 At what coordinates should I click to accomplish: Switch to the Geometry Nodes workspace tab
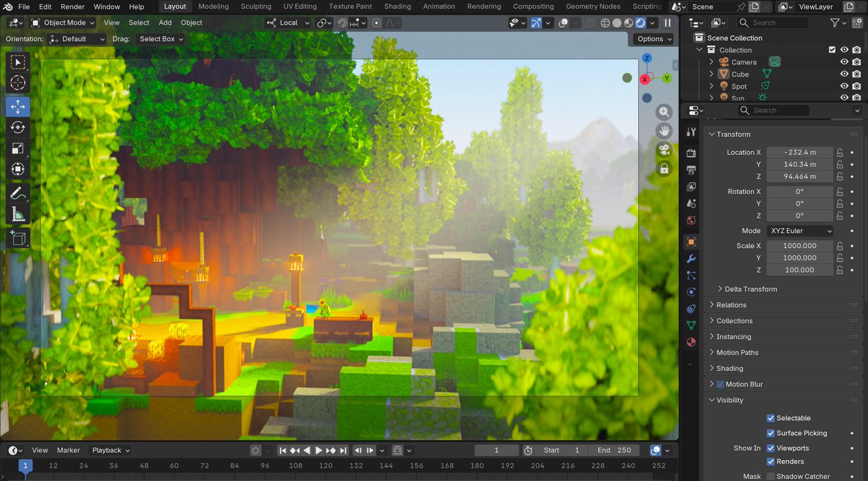coord(593,7)
